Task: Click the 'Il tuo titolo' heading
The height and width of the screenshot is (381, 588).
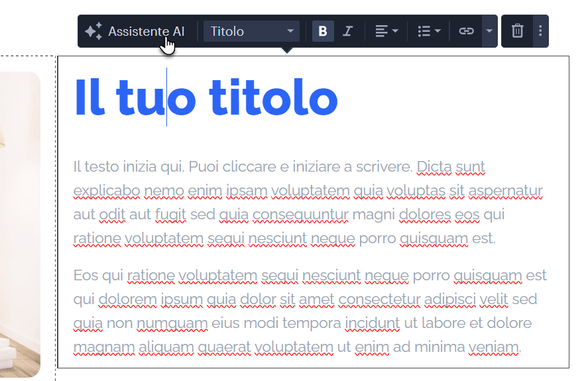Action: click(x=206, y=97)
